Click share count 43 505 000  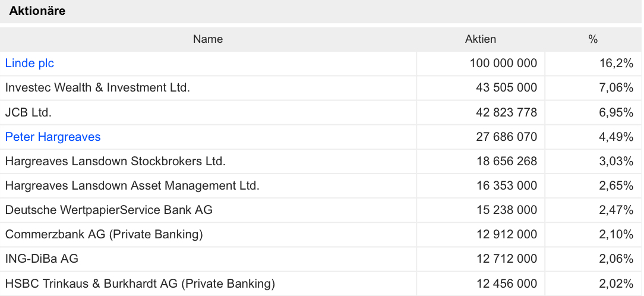506,87
